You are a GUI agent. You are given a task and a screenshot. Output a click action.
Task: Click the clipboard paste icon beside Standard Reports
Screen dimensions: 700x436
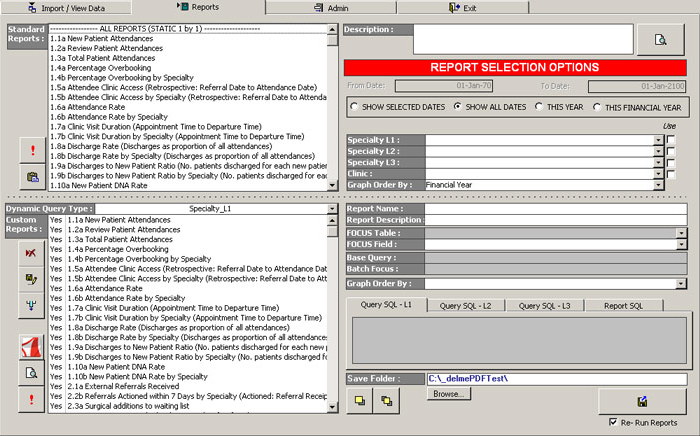coord(33,177)
